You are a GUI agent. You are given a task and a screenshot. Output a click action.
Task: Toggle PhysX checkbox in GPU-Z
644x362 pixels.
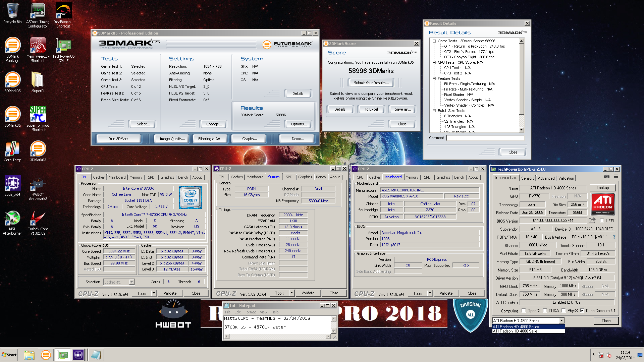[563, 311]
